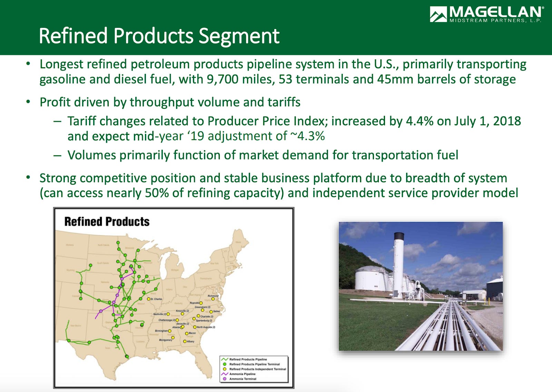The width and height of the screenshot is (552, 392).
Task: Click the yellow Roanoke terminal marker
Action: coord(201,303)
